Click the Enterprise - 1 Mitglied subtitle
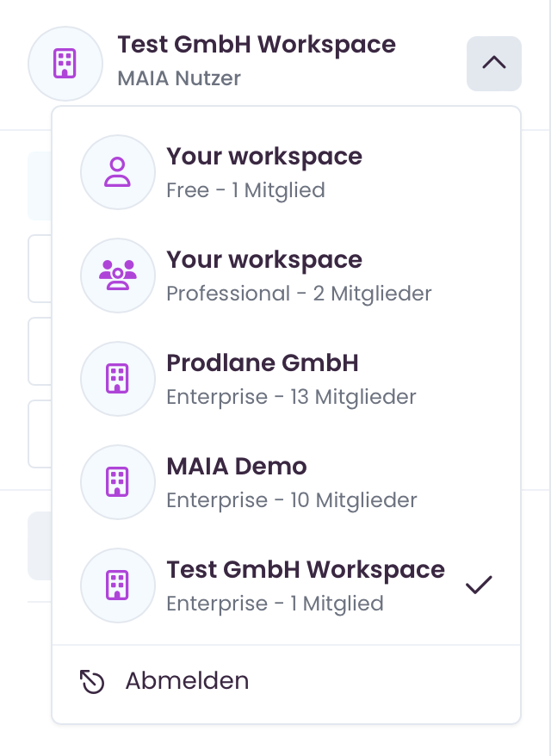The image size is (551, 756). point(275,604)
